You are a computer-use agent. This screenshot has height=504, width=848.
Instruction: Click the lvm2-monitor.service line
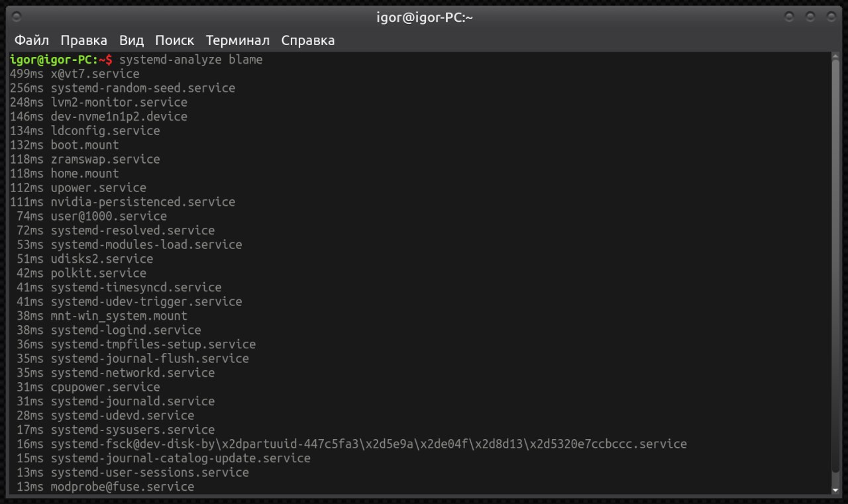pyautogui.click(x=99, y=103)
